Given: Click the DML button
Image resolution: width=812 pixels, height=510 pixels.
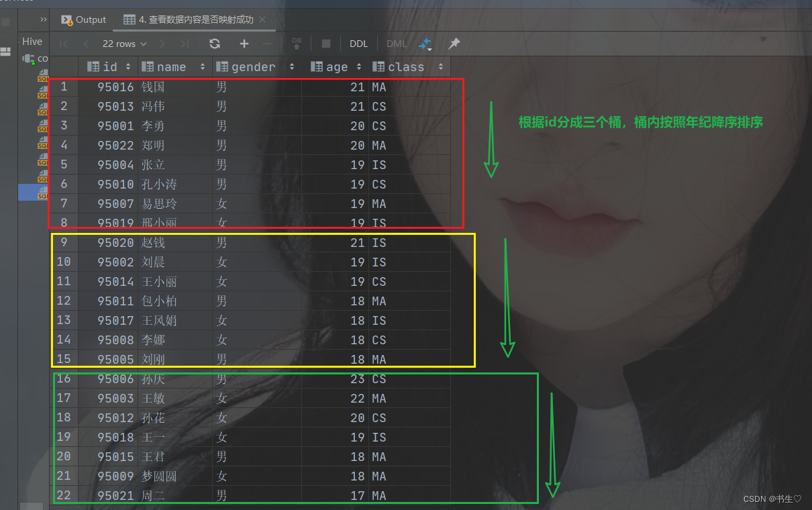Looking at the screenshot, I should pos(397,44).
